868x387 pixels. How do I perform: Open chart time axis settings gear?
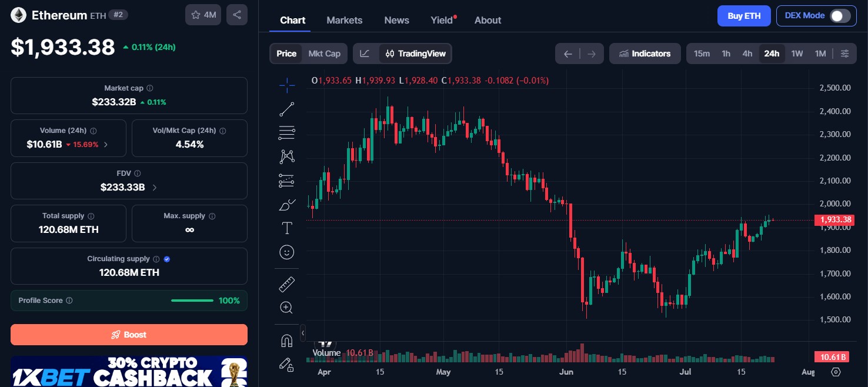coord(836,372)
